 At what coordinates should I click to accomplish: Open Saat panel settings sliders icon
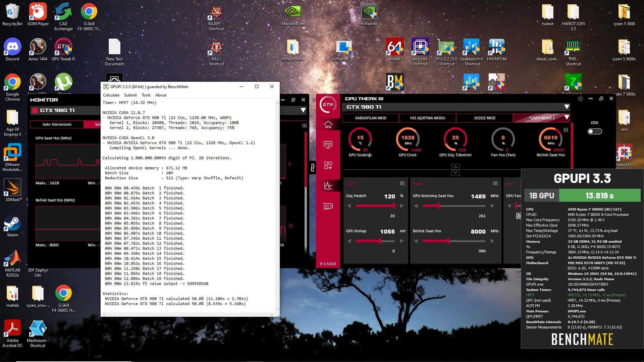point(495,183)
